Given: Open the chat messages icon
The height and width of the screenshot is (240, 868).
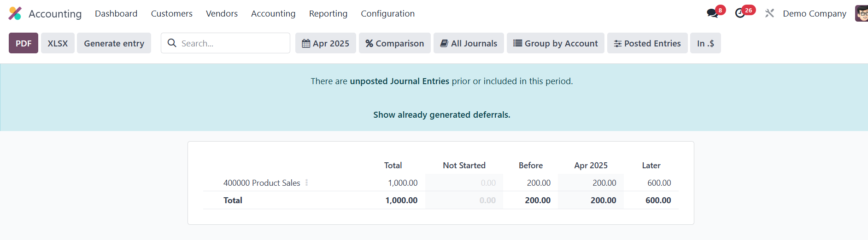Looking at the screenshot, I should coord(712,13).
